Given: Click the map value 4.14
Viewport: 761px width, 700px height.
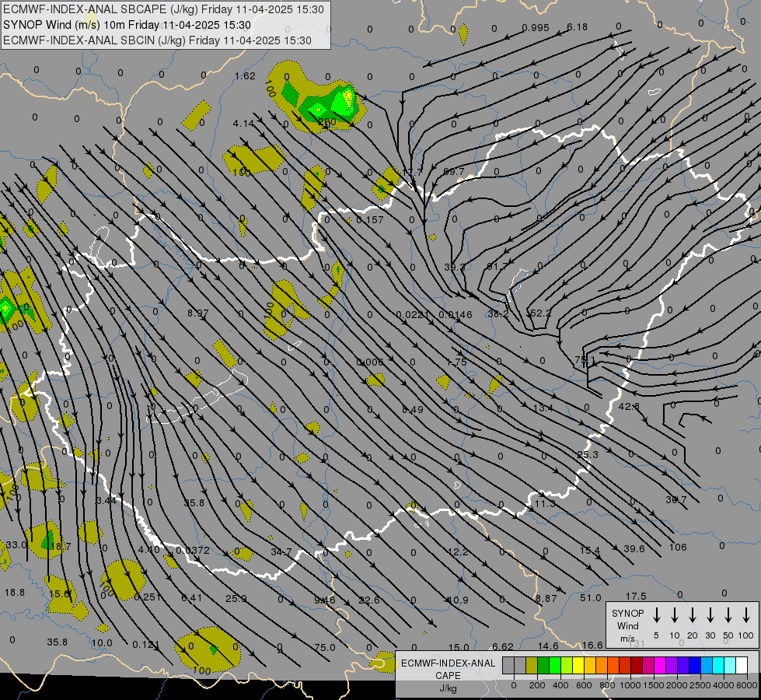Looking at the screenshot, I should [x=243, y=124].
